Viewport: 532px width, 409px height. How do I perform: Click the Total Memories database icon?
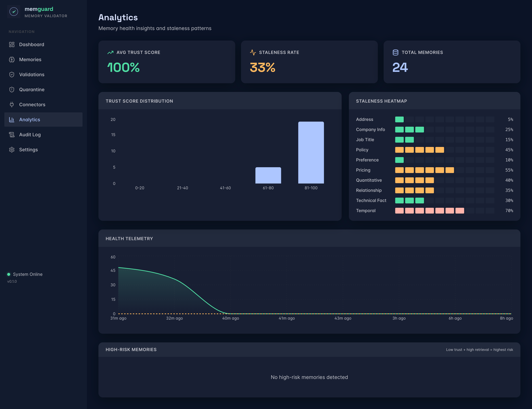395,52
